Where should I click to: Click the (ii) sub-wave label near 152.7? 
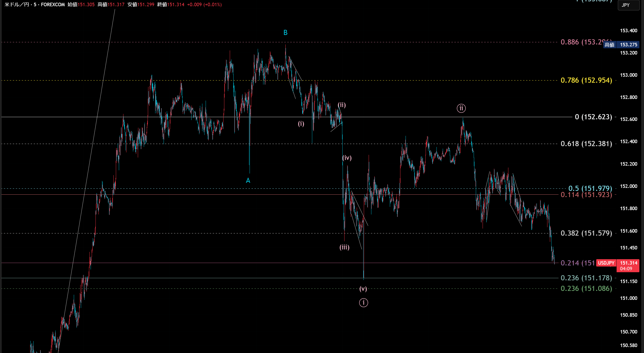(342, 105)
